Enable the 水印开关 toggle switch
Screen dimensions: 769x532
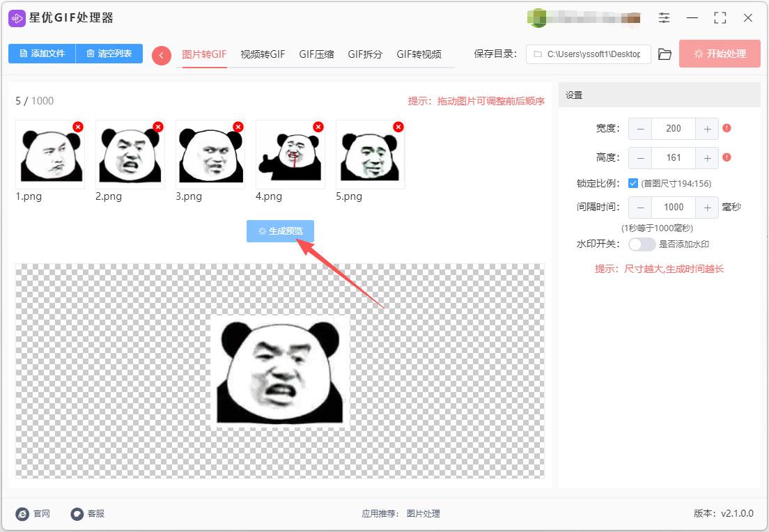click(642, 244)
